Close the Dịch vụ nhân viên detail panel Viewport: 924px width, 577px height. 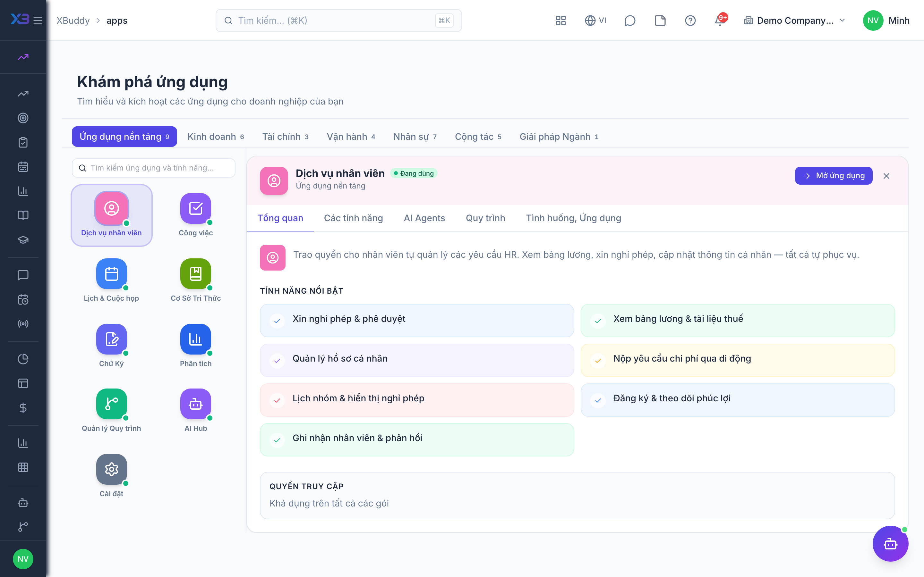click(x=886, y=176)
